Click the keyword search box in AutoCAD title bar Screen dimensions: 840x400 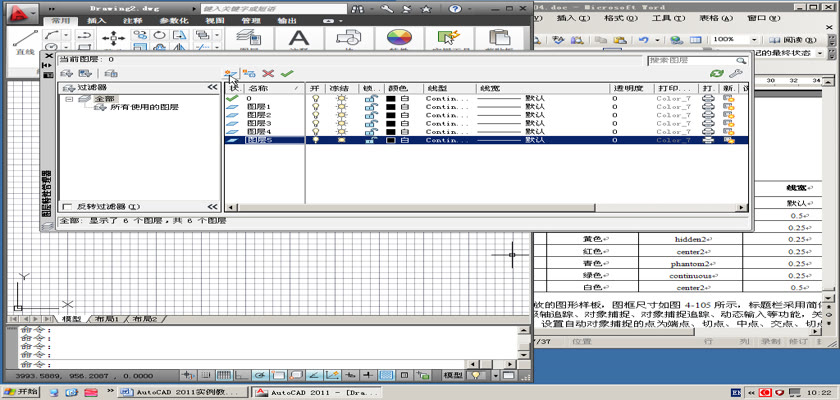click(x=273, y=9)
